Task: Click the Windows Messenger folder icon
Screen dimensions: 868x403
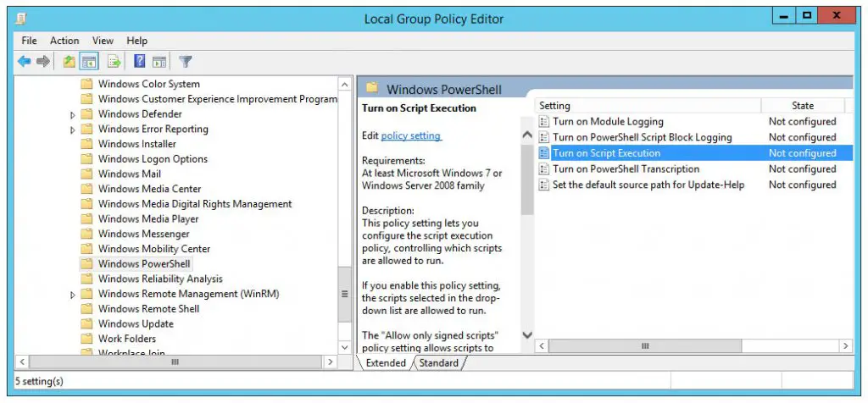Action: coord(86,234)
